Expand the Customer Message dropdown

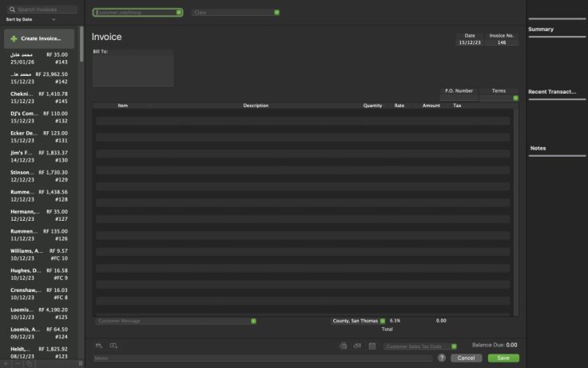pos(253,321)
